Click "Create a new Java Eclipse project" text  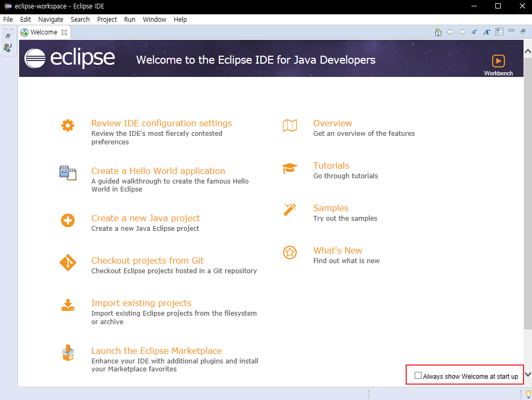coord(145,229)
